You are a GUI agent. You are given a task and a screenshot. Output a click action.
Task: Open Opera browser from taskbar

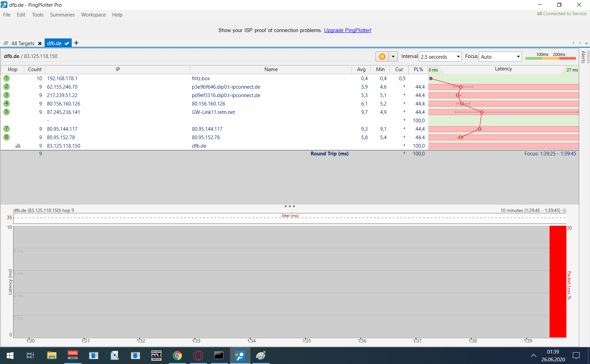[198, 356]
